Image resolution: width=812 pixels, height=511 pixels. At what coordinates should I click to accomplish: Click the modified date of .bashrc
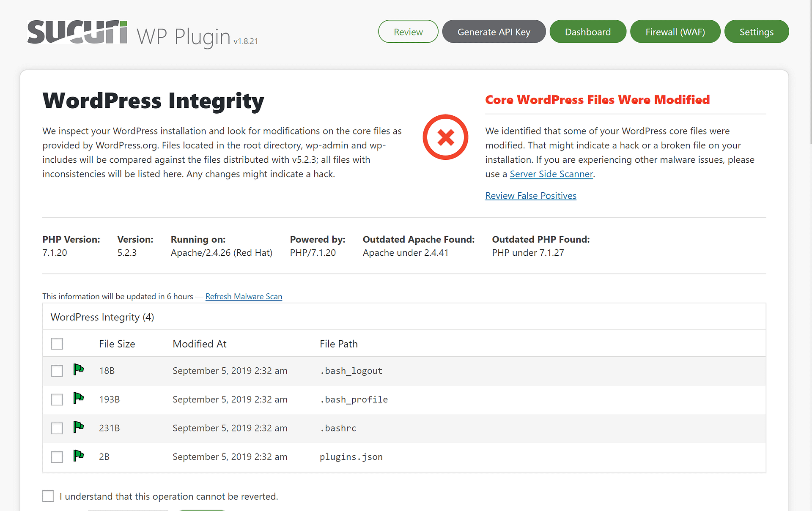(x=230, y=428)
